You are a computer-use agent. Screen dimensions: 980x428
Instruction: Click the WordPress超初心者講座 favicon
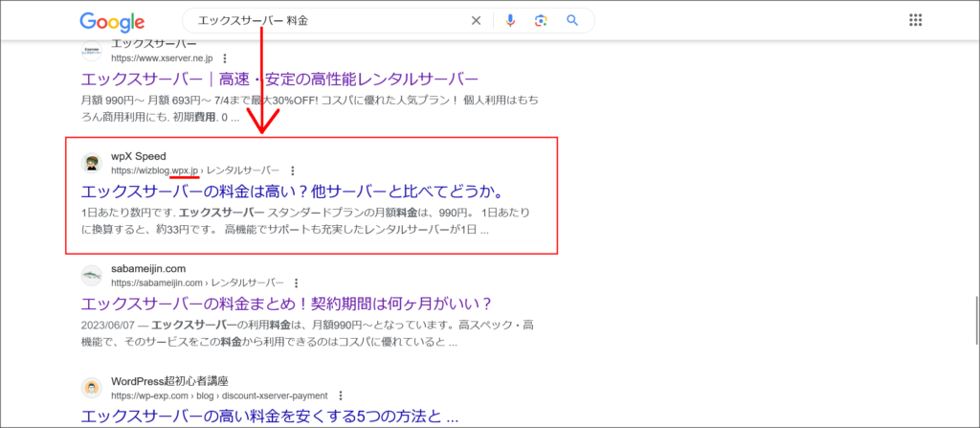point(91,388)
